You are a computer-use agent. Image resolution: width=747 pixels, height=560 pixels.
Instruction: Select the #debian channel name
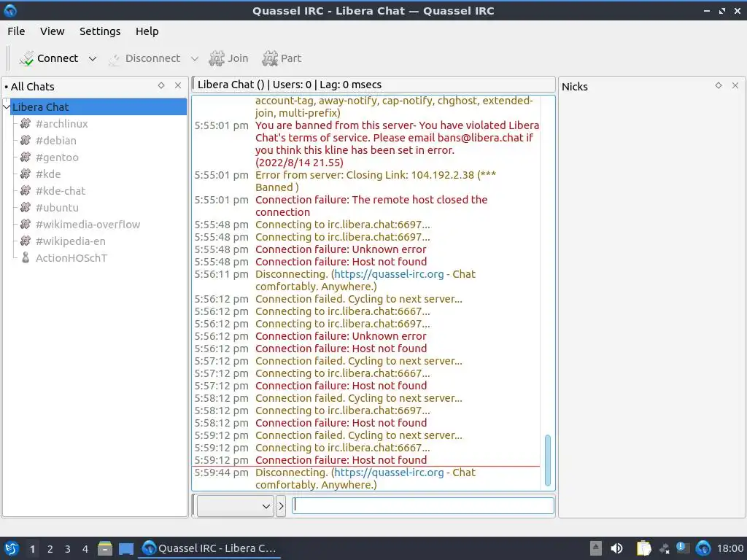click(x=55, y=141)
